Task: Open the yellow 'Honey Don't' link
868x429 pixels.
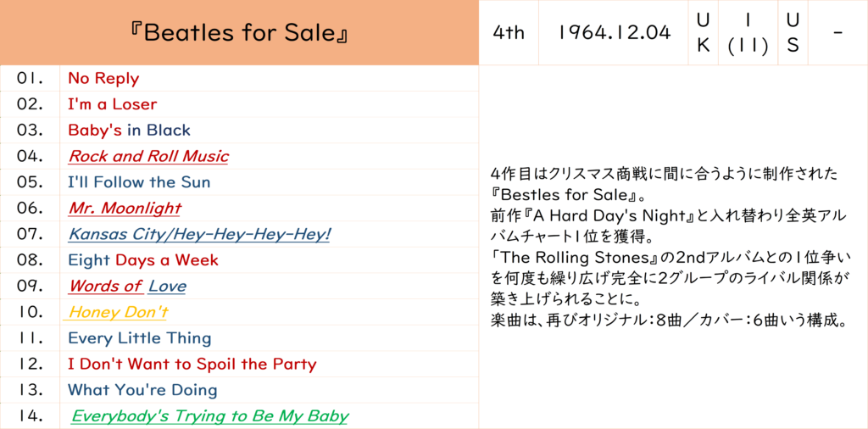Action: (x=118, y=312)
